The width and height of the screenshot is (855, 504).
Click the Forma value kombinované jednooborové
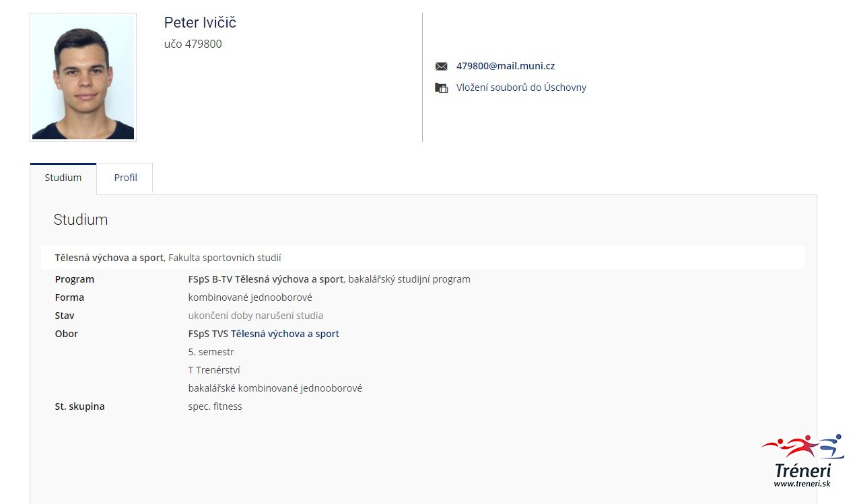pos(250,297)
